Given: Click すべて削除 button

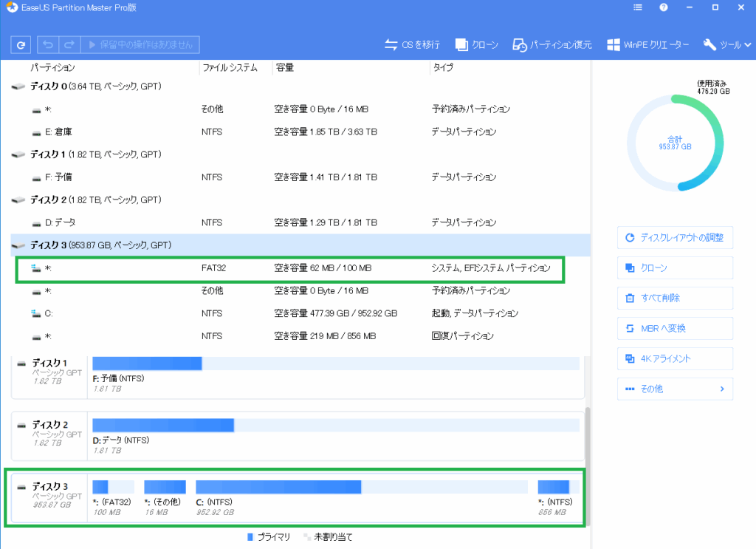Looking at the screenshot, I should pyautogui.click(x=675, y=299).
